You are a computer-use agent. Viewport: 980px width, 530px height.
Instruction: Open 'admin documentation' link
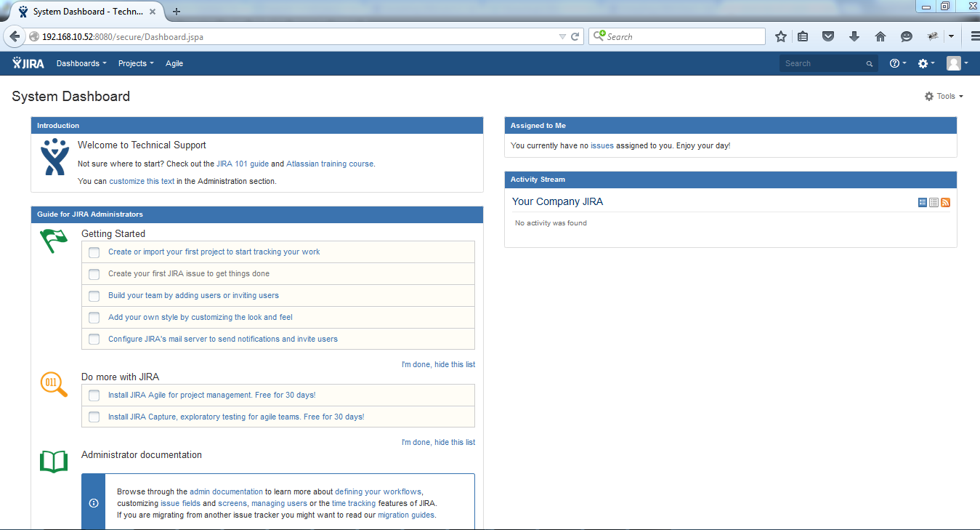point(226,492)
